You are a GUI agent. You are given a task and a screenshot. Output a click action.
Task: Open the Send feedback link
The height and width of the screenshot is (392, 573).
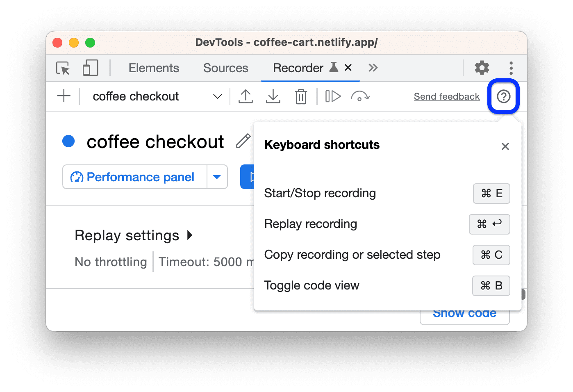[x=446, y=96]
